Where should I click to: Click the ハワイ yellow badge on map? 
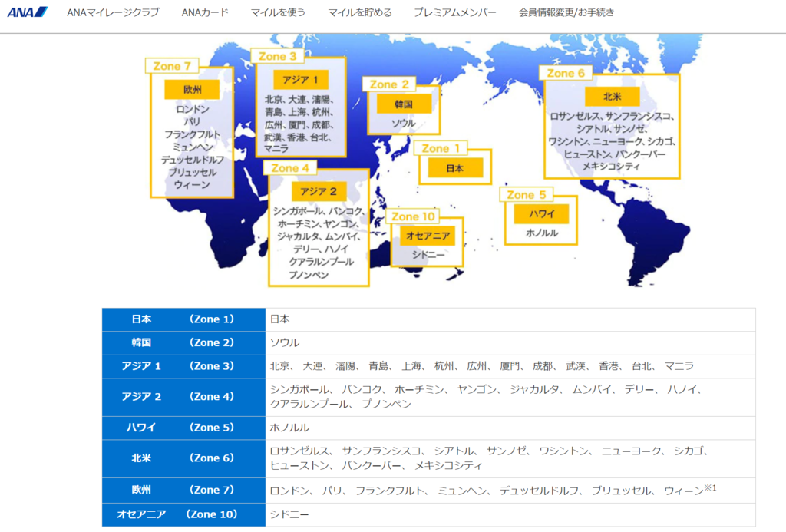click(x=541, y=214)
